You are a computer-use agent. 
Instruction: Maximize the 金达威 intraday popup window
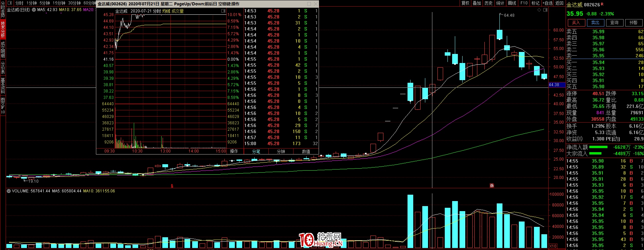tap(308, 4)
